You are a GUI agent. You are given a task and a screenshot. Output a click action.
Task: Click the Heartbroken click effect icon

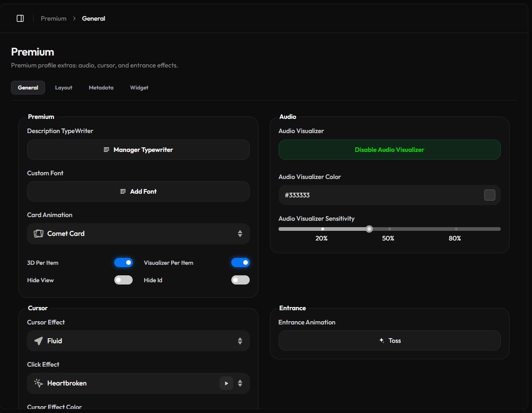[x=39, y=383]
